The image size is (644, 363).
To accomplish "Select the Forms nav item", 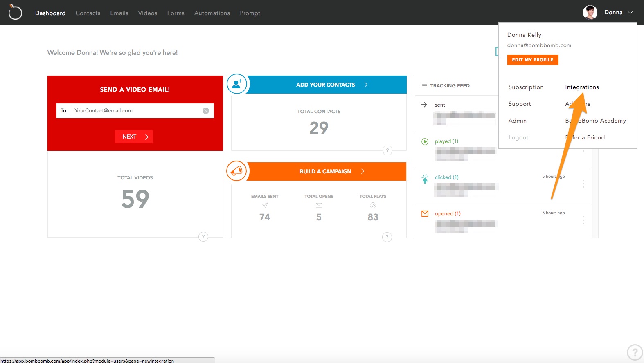I will pos(176,13).
